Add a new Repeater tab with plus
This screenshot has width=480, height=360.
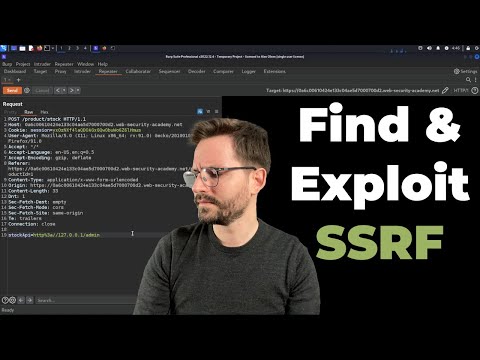pos(18,80)
